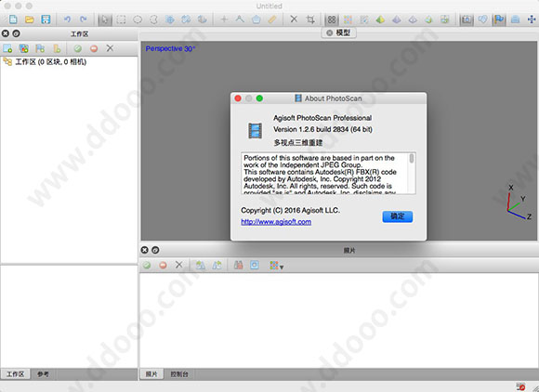
Task: Switch to Dense Cloud Classes view
Action: tap(364, 20)
